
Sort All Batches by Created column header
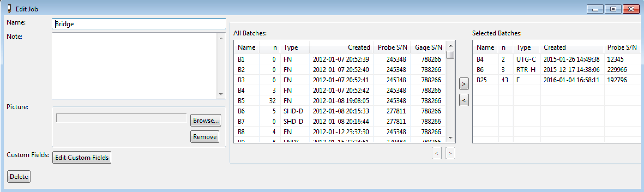coord(341,47)
